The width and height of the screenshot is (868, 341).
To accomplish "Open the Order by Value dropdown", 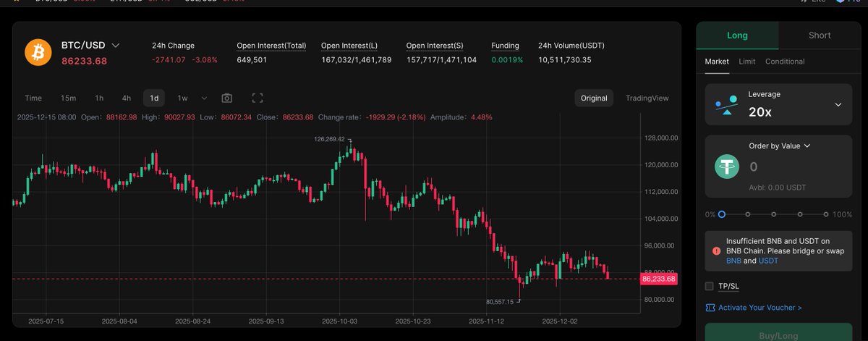I will (780, 146).
